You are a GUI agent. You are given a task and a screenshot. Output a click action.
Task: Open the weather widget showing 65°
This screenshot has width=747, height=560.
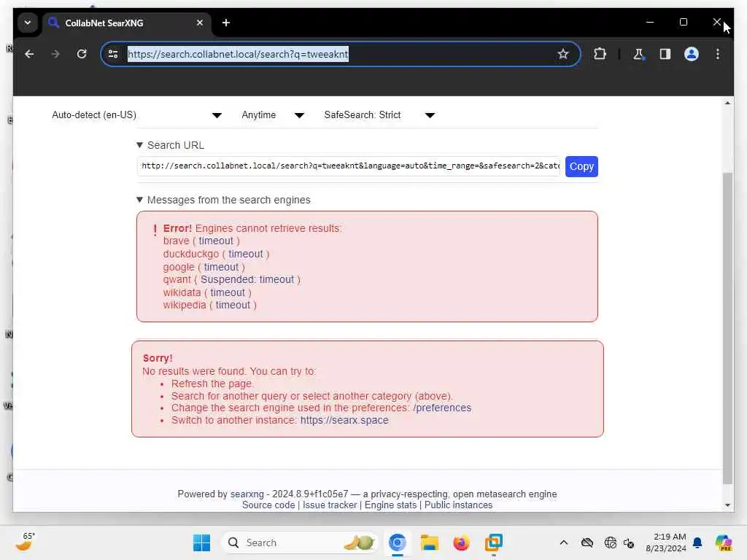(26, 542)
